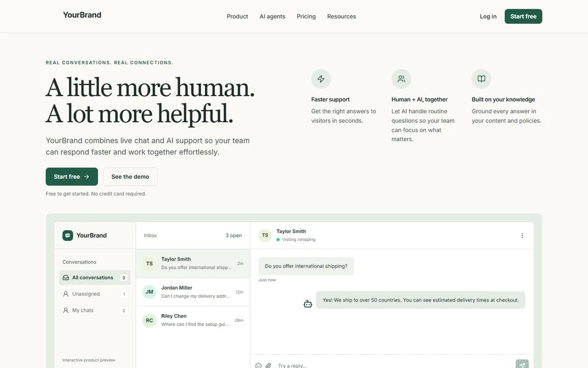Click the Taylor Smith name in chat header
The image size is (588, 368).
click(291, 231)
